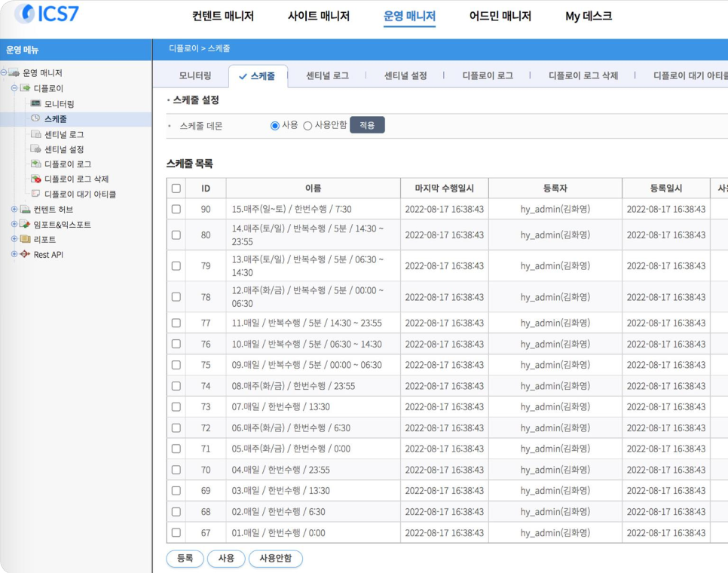Click the 디플로이 로그 삭제 icon in sidebar

pos(35,179)
